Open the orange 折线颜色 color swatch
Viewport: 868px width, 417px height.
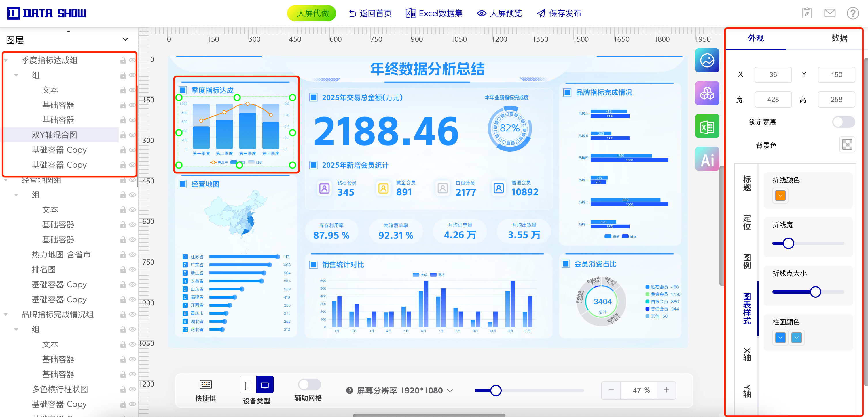780,196
